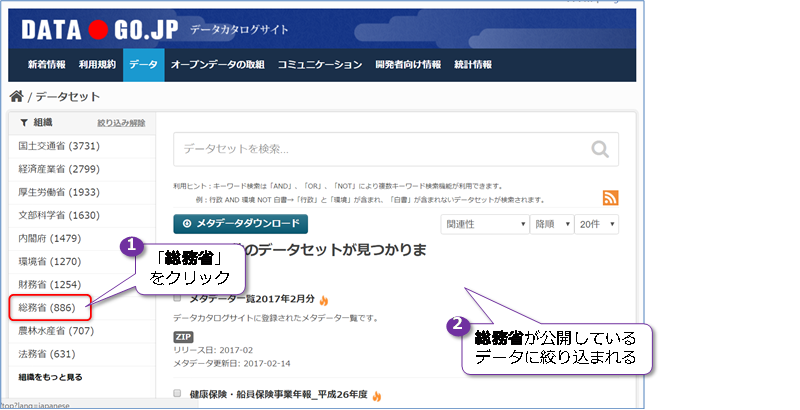This screenshot has width=800, height=410.
Task: Open the 新着情報 menu
Action: [46, 65]
